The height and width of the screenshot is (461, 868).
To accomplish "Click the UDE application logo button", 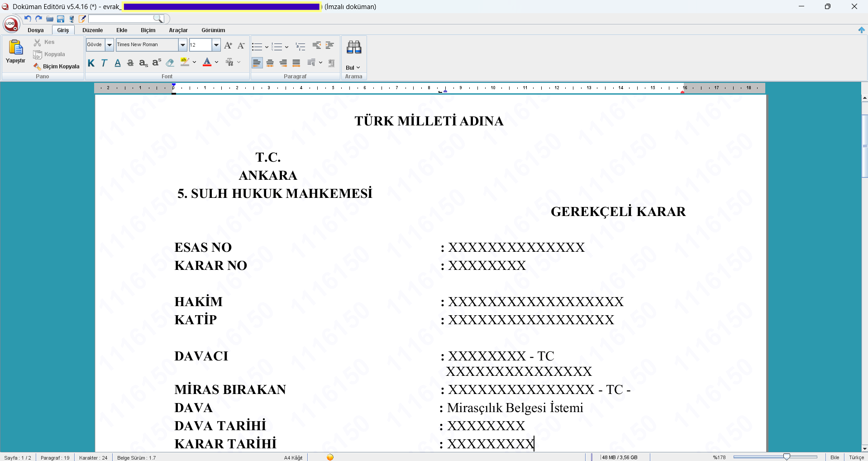I will [11, 24].
